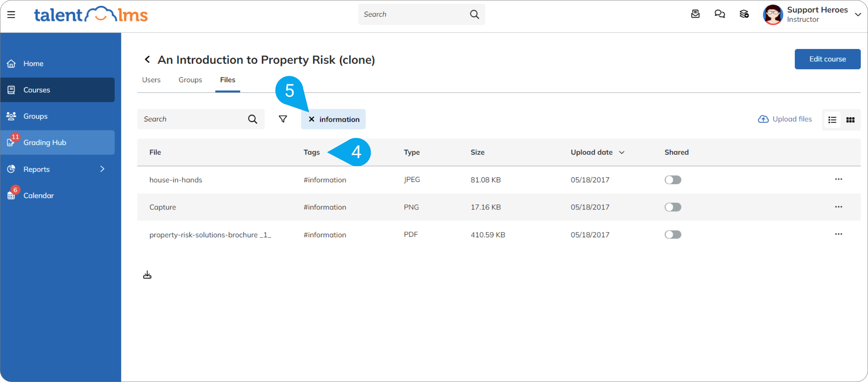Image resolution: width=868 pixels, height=382 pixels.
Task: Open options menu for property-risk-solutions-brochure
Action: [x=839, y=234]
